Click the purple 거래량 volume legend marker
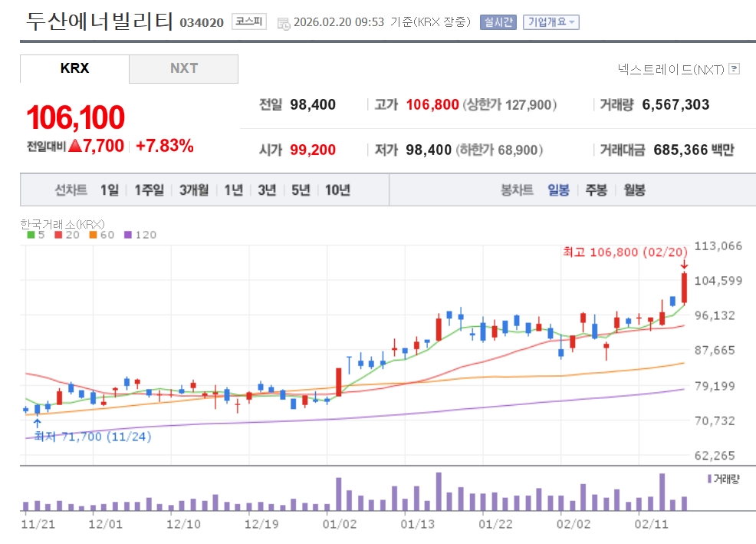This screenshot has height=544, width=756. 710,479
